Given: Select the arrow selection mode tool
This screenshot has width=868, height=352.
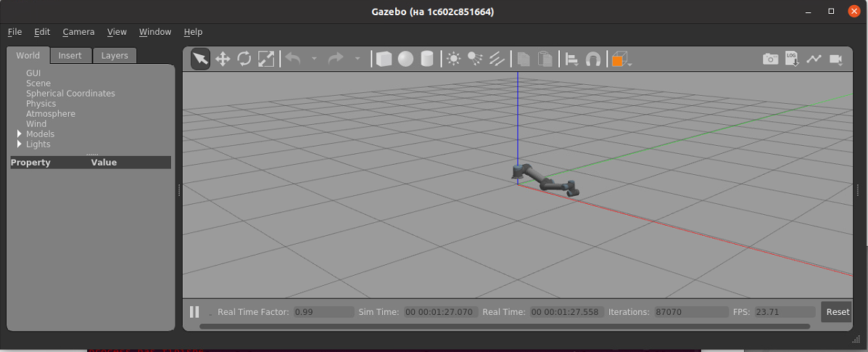Looking at the screenshot, I should pyautogui.click(x=201, y=59).
